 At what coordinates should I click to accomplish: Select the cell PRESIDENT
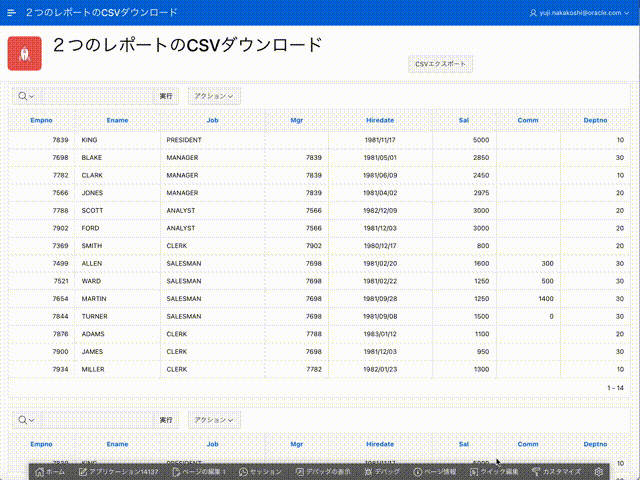click(x=184, y=140)
